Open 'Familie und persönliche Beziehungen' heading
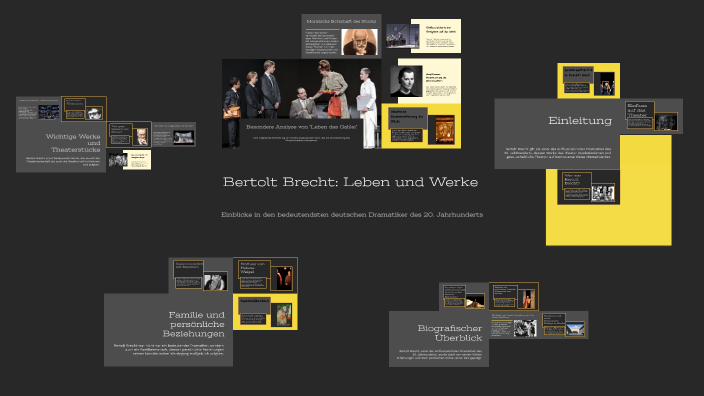 (194, 324)
